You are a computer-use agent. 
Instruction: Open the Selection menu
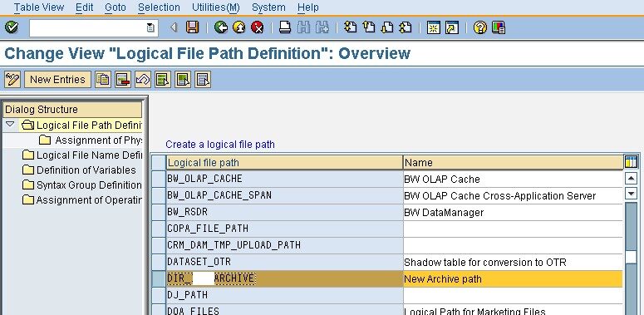click(159, 7)
